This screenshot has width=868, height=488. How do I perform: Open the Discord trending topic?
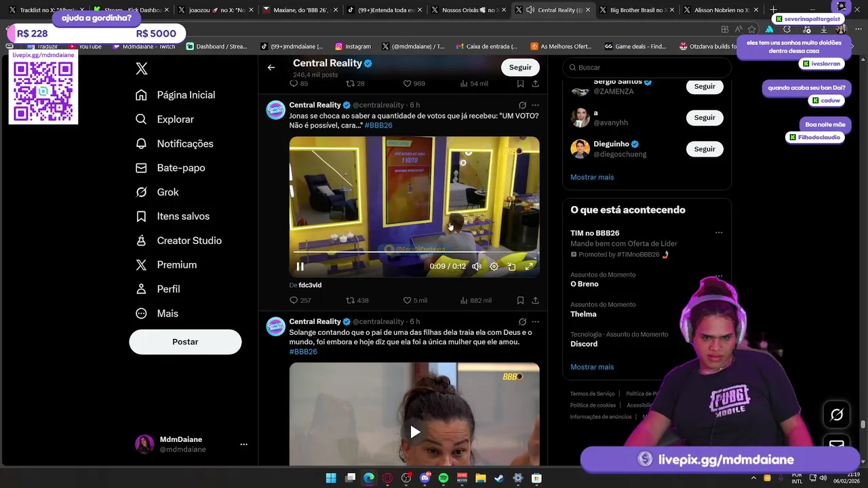(x=584, y=344)
